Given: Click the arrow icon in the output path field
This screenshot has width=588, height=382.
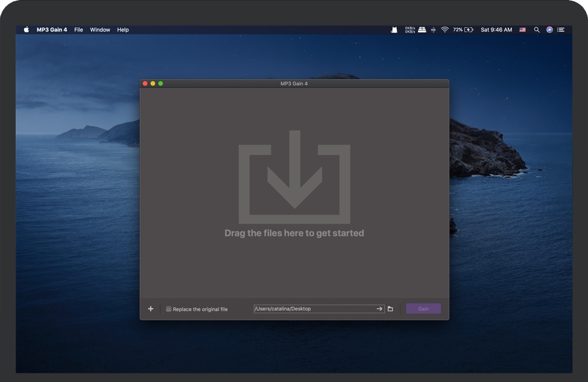Looking at the screenshot, I should click(379, 309).
